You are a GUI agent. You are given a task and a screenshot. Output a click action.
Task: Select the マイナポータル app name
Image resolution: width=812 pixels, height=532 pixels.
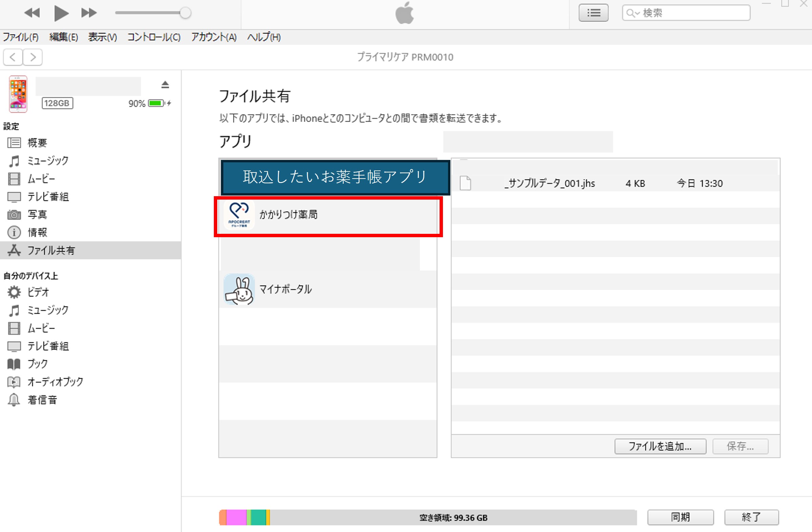click(x=286, y=289)
